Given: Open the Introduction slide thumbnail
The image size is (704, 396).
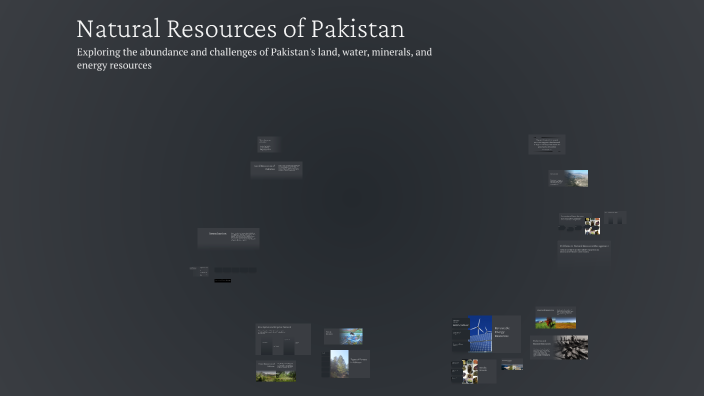Looking at the screenshot, I should tap(228, 238).
